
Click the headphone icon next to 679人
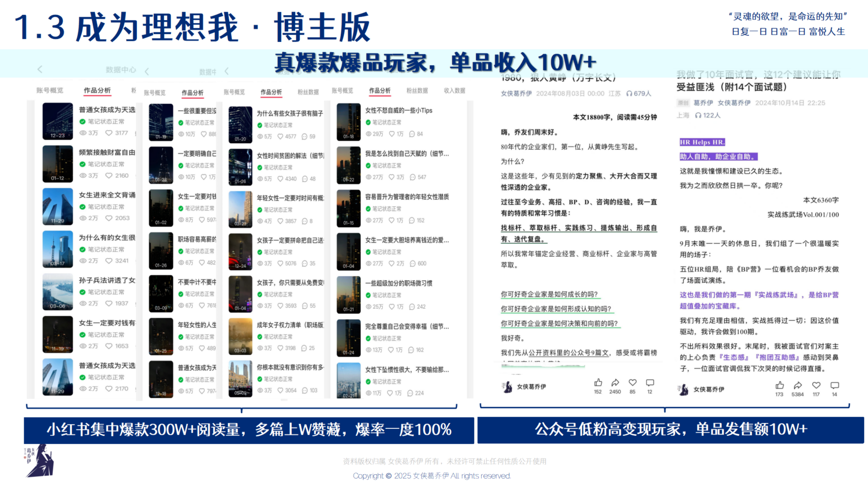pos(629,94)
